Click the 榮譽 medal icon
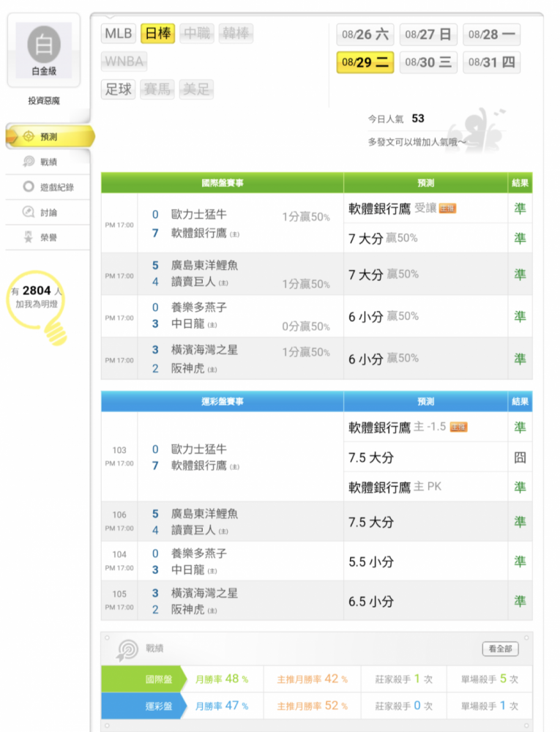560x732 pixels. pos(29,237)
